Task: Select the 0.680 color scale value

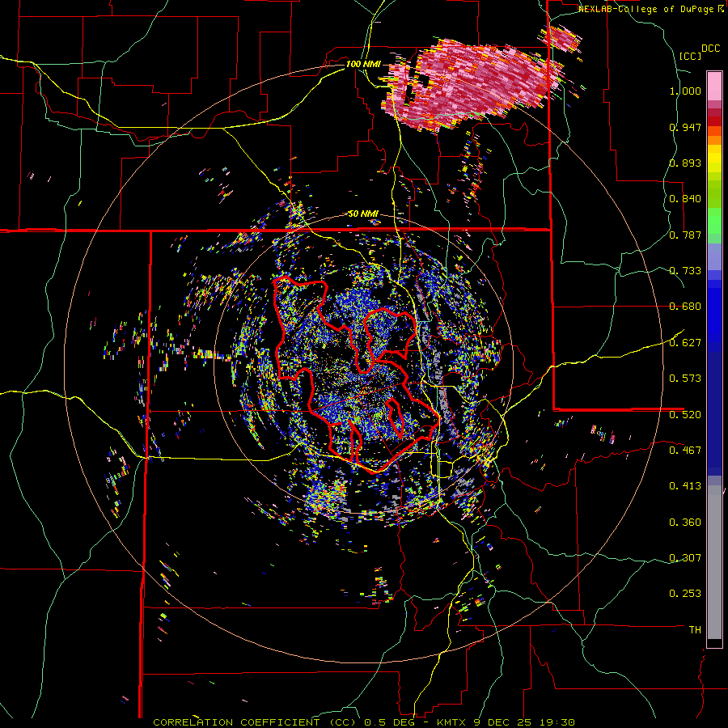Action: coord(685,307)
